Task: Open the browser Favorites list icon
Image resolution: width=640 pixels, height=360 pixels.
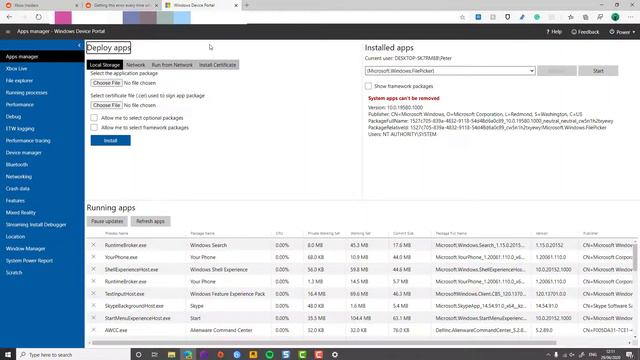Action: point(571,17)
